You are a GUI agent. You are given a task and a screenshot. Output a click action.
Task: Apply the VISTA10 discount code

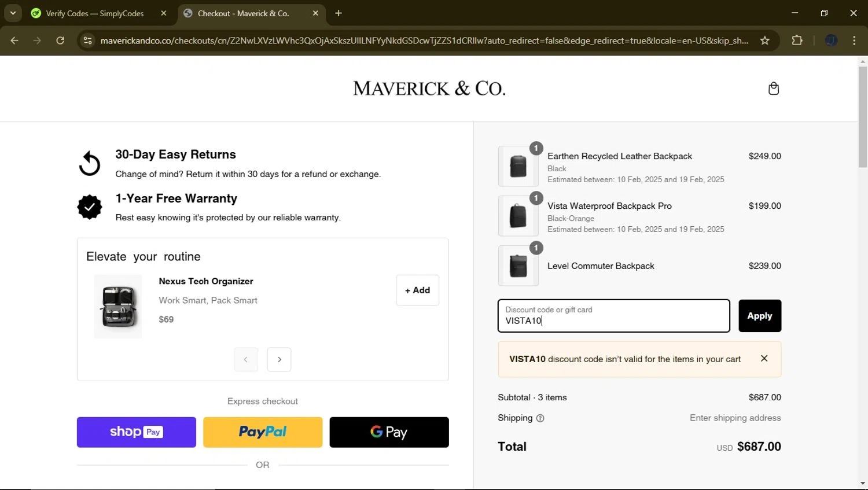pos(760,316)
